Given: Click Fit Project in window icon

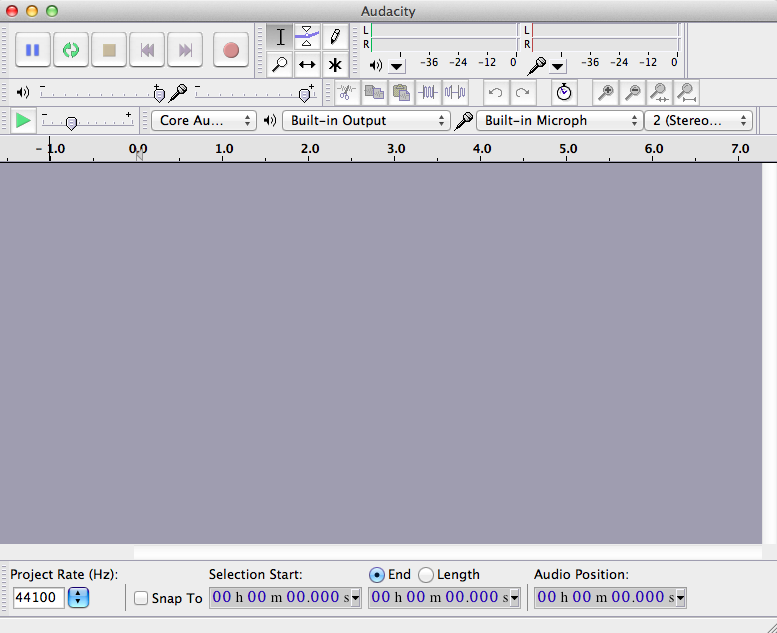Looking at the screenshot, I should [x=687, y=92].
